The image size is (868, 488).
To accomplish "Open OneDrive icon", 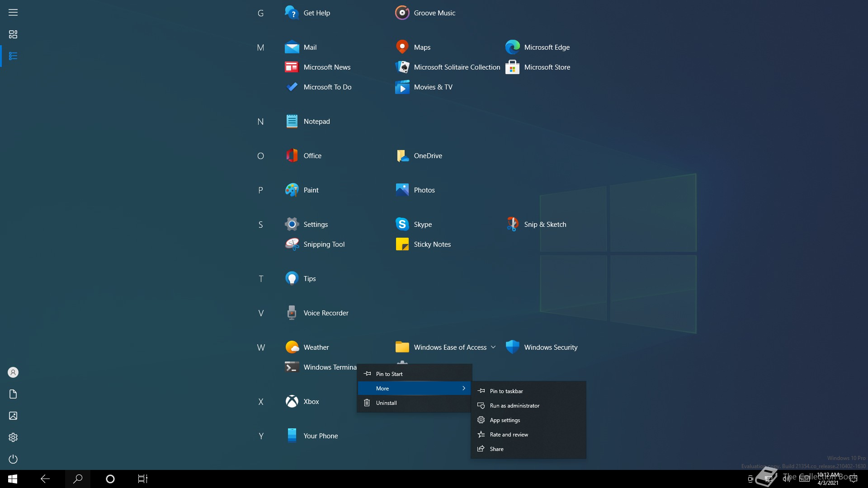I will [402, 155].
